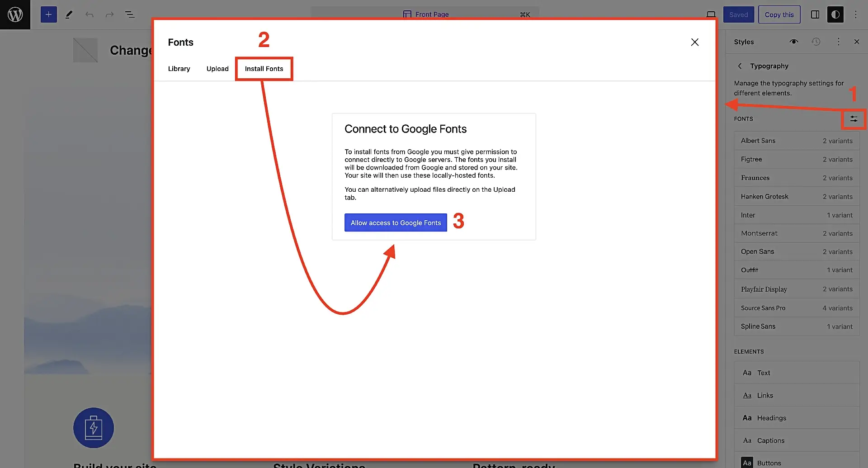Screen dimensions: 868x468
Task: Open the Document Overview list icon
Action: point(130,14)
